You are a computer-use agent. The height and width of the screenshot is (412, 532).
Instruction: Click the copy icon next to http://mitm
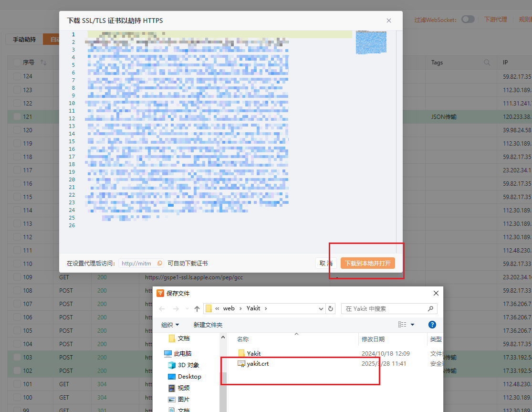tap(160, 263)
